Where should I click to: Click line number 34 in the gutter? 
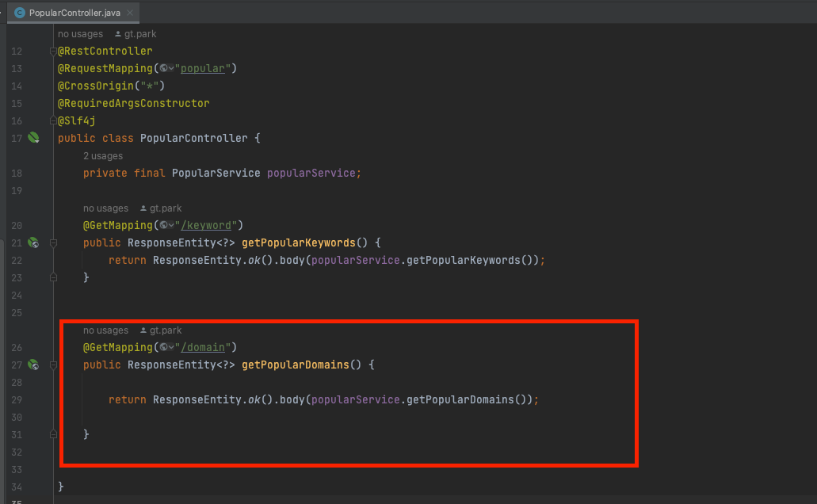point(17,487)
